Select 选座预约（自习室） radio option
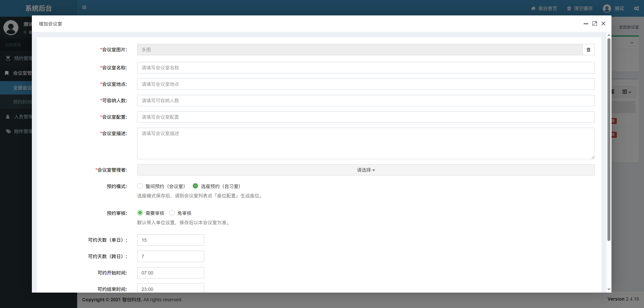Screen dimensions: 644x308 (196, 186)
